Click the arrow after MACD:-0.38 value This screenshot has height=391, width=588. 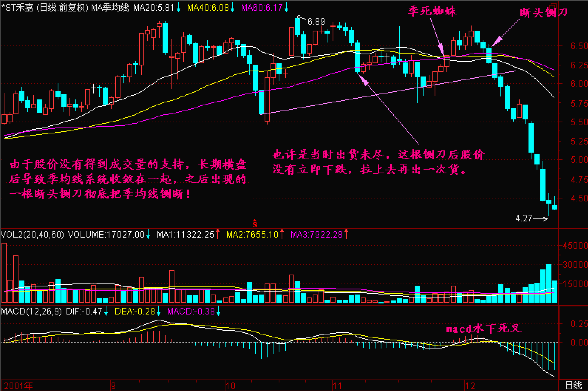[x=218, y=311]
